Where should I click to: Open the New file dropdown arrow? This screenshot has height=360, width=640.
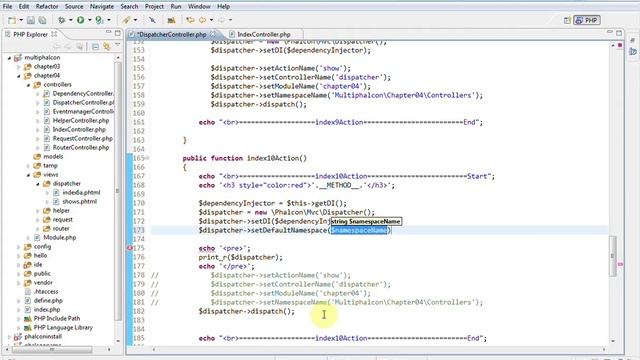coord(21,20)
